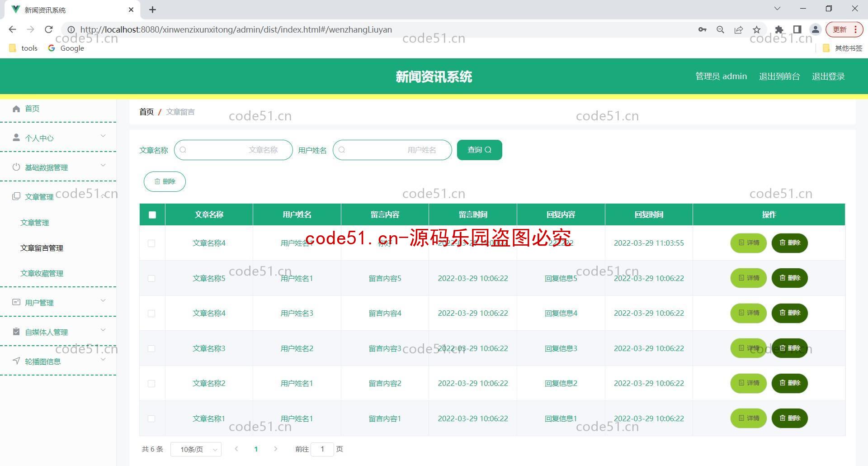Click the red 更新 browser update button

(844, 29)
